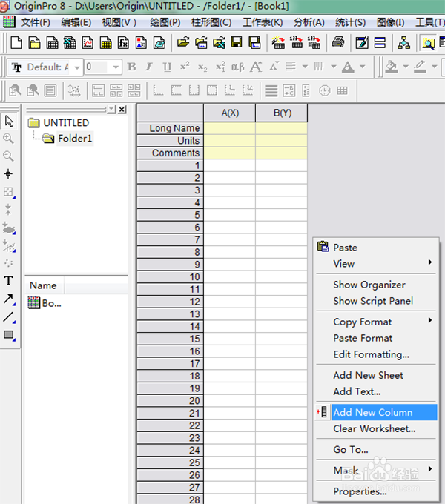Choose Show Organizer in context menu
The height and width of the screenshot is (504, 445).
point(376,285)
